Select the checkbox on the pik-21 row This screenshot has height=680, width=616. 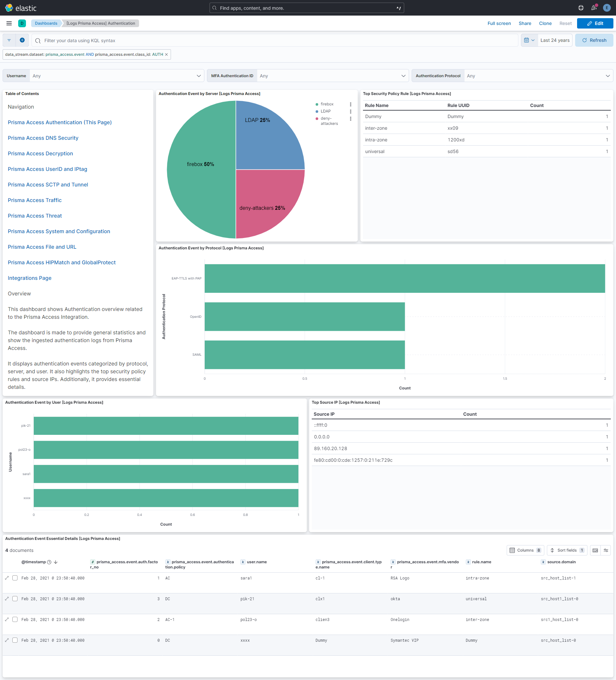[15, 599]
